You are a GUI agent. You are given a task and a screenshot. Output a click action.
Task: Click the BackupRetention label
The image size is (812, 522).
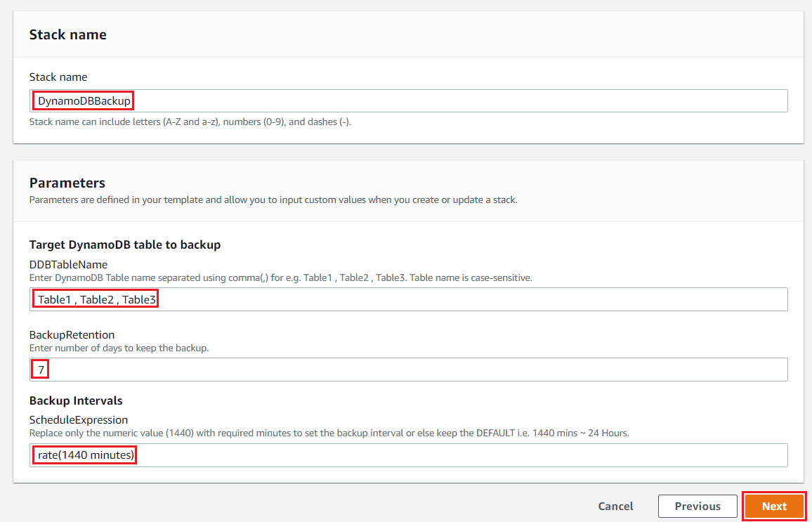(72, 334)
